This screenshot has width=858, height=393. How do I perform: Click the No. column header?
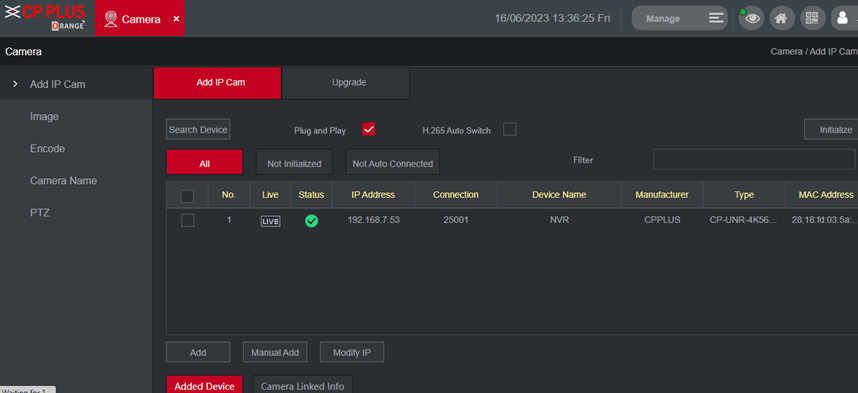229,195
